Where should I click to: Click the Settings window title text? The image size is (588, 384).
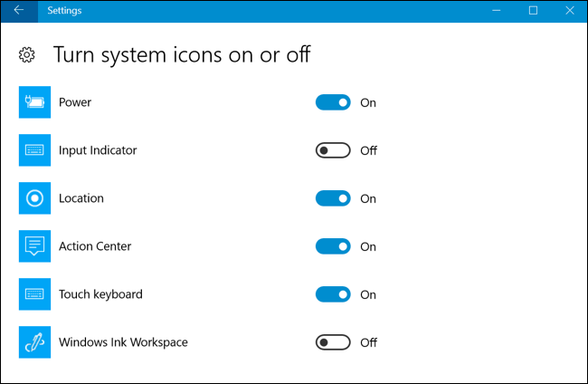(63, 11)
